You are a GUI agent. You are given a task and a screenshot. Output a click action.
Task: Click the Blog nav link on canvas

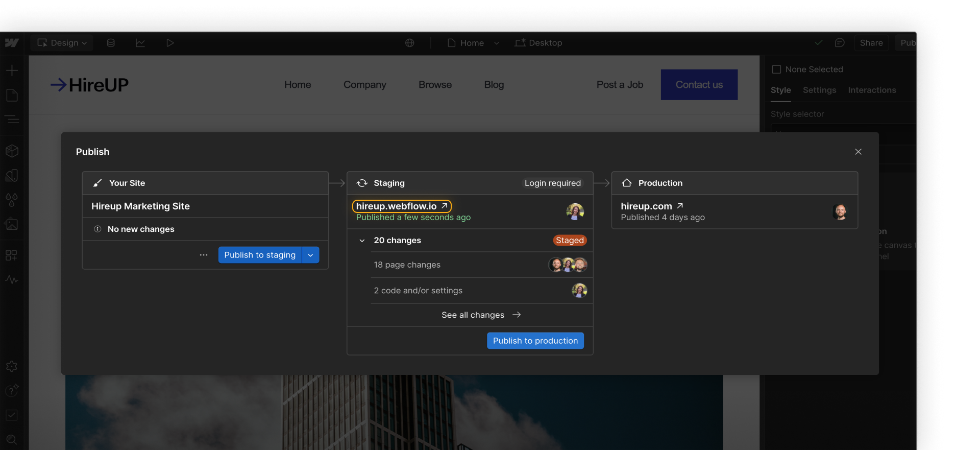[494, 85]
